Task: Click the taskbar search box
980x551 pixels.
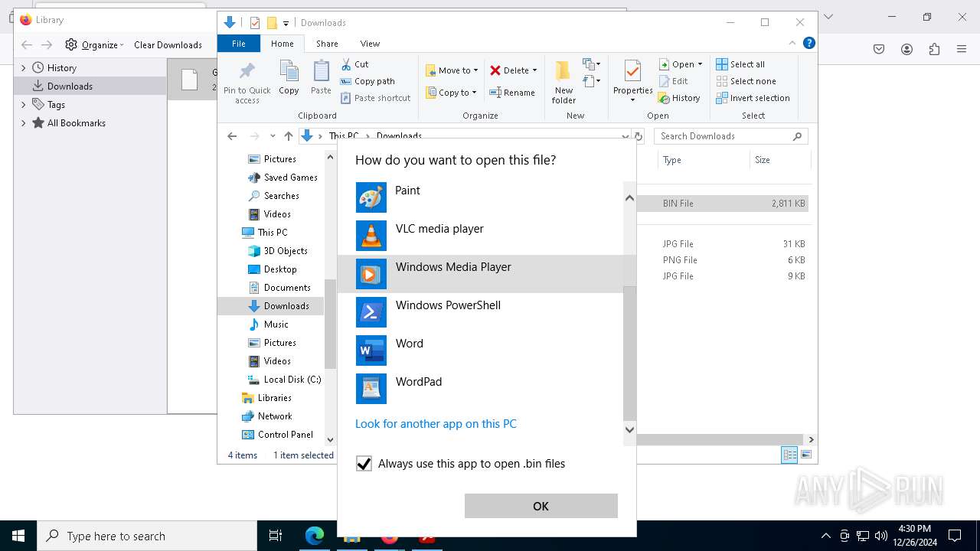Action: tap(147, 536)
